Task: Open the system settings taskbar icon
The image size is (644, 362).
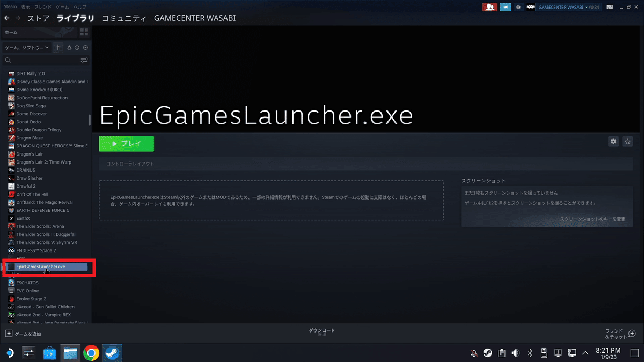Action: click(28, 353)
